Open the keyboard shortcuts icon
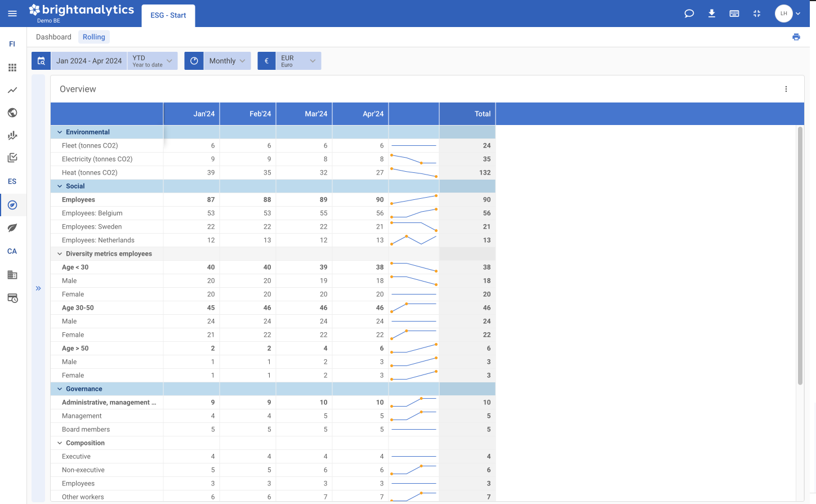This screenshot has width=816, height=504. (x=734, y=13)
